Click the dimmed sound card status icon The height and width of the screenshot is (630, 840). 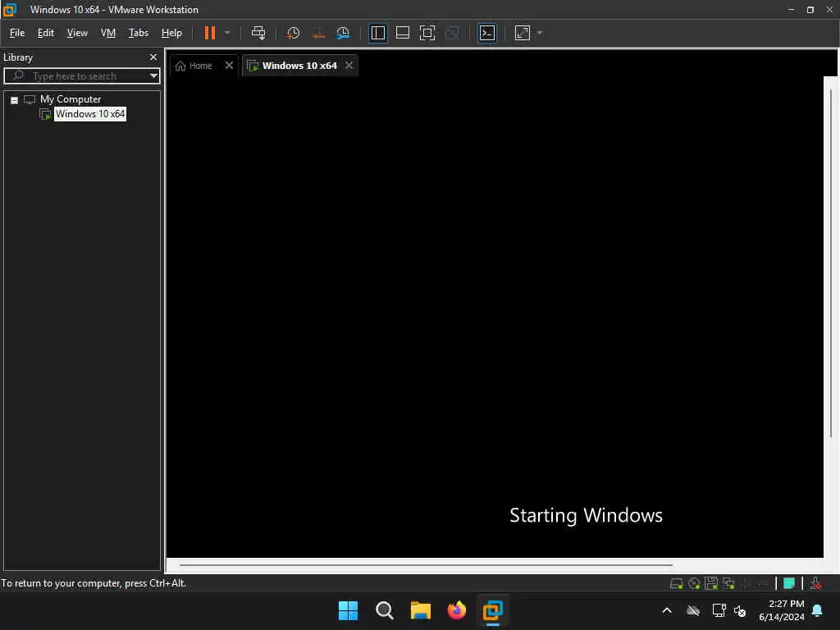[x=763, y=583]
